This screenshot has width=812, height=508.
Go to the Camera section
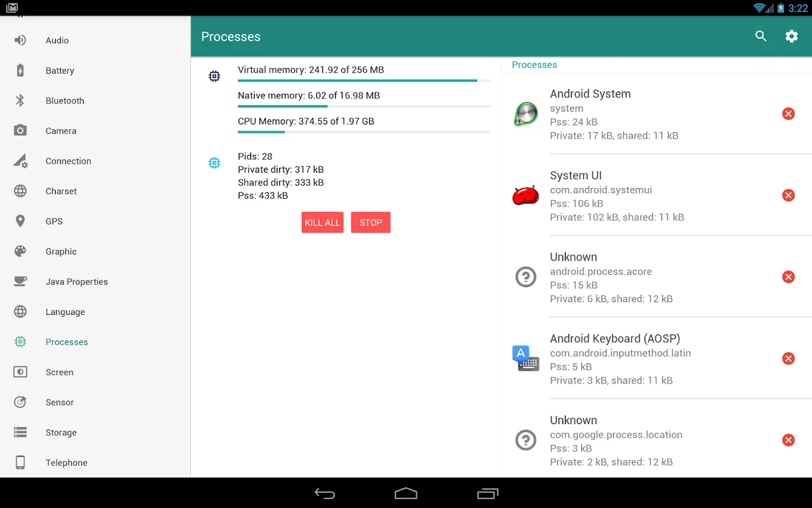[x=95, y=131]
